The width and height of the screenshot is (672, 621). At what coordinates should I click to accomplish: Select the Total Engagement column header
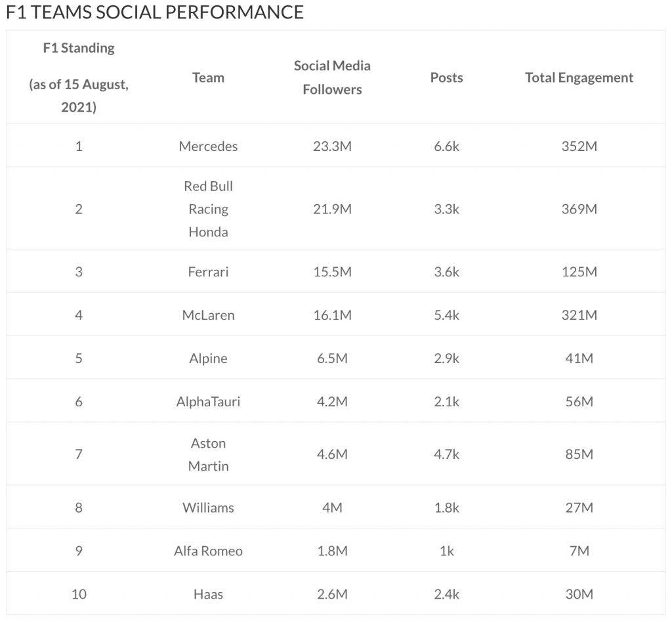(579, 77)
